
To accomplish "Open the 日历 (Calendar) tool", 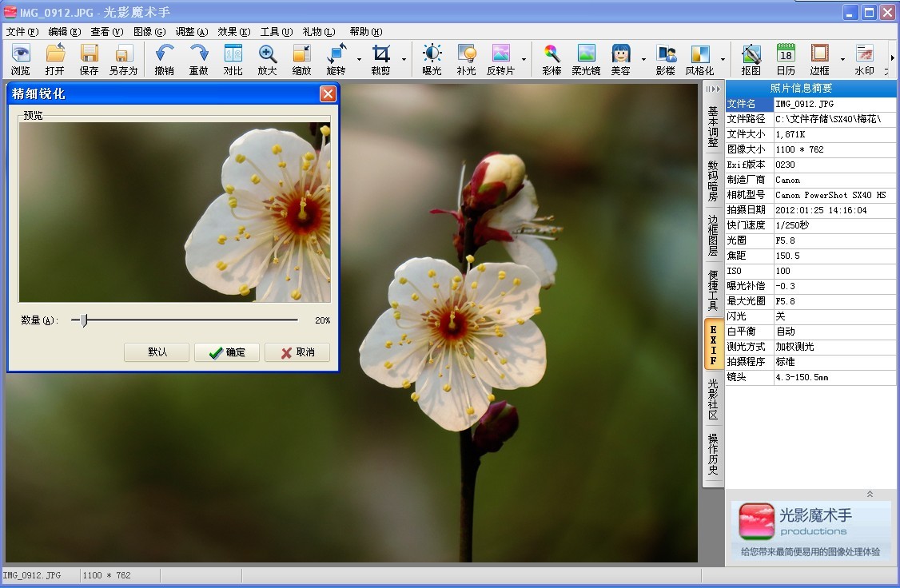I will pyautogui.click(x=786, y=59).
